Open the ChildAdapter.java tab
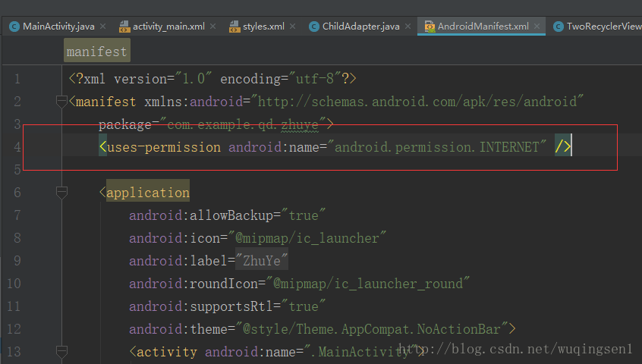The image size is (642, 364). click(x=360, y=27)
